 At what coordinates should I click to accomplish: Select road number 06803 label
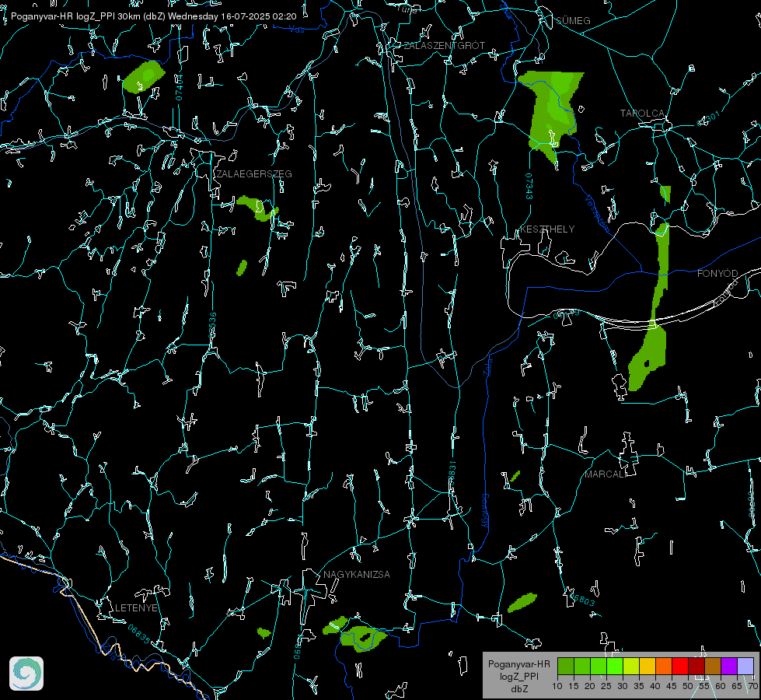(x=581, y=598)
